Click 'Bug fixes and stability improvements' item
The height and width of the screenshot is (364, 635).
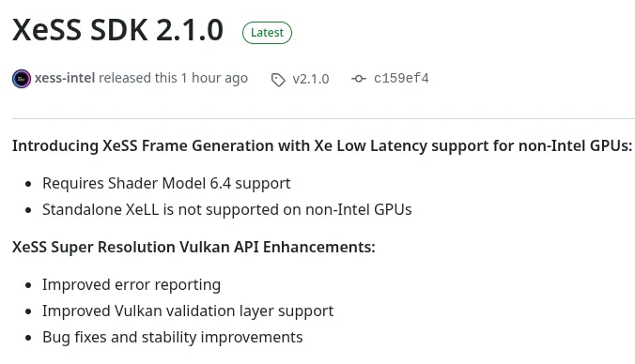[173, 338]
